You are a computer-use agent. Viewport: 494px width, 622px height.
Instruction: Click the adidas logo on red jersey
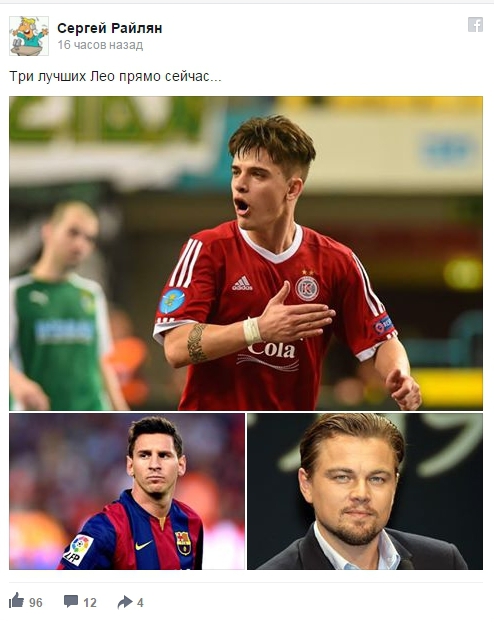click(x=242, y=283)
